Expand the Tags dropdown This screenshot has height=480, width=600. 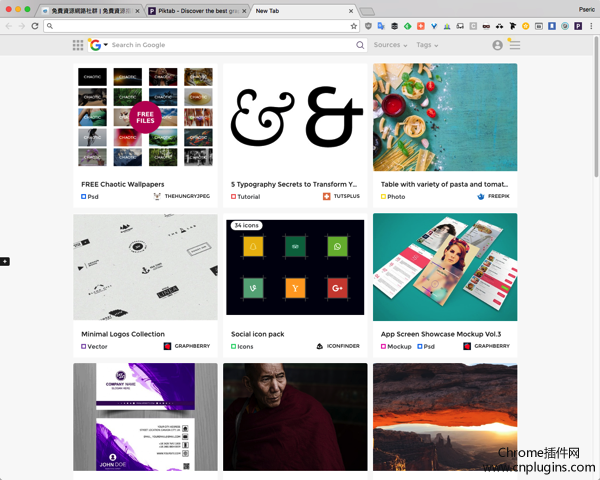click(x=427, y=45)
